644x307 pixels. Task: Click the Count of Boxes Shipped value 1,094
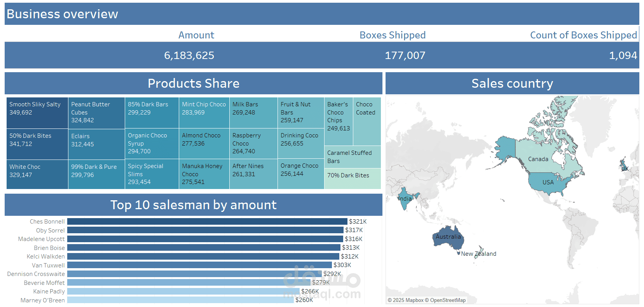click(623, 56)
